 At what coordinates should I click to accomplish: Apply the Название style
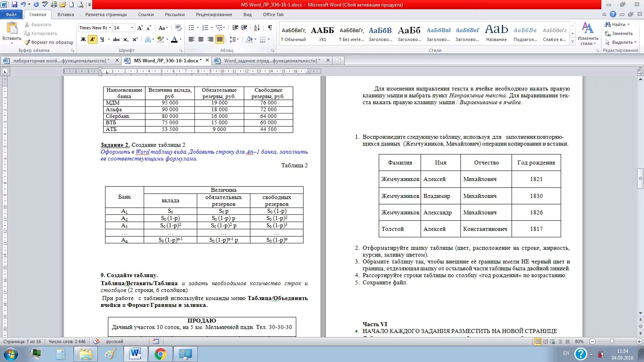[x=496, y=33]
